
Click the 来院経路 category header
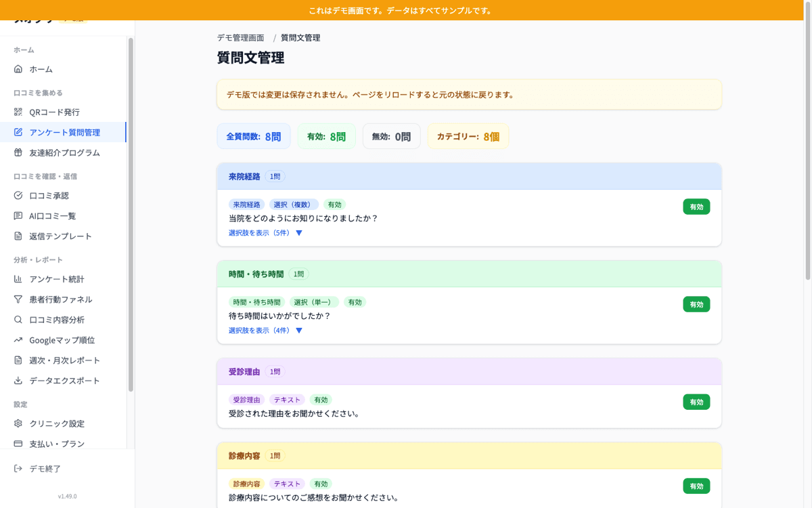click(469, 176)
